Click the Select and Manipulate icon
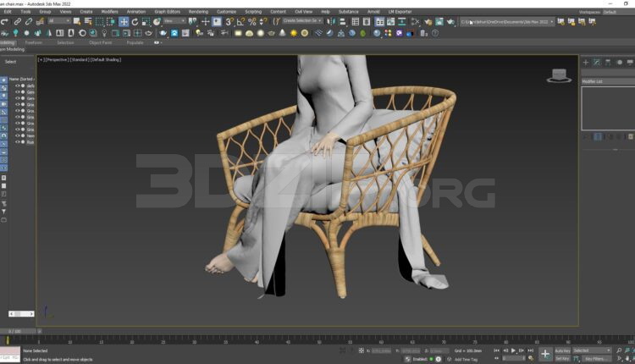 tap(206, 21)
